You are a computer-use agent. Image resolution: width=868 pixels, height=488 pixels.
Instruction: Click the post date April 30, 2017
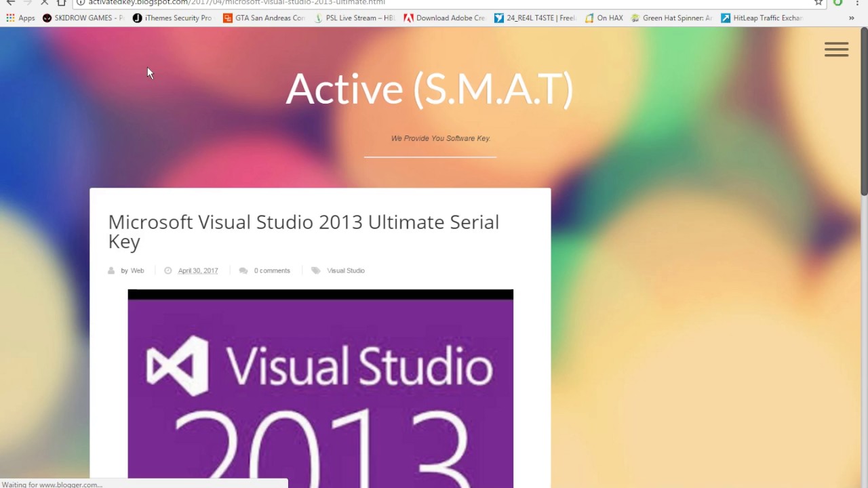[198, 270]
